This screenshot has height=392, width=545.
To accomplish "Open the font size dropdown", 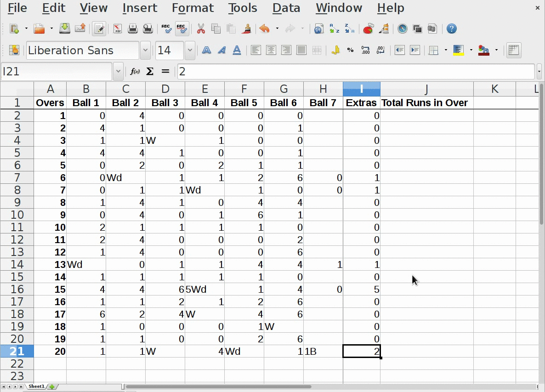I will pyautogui.click(x=190, y=51).
